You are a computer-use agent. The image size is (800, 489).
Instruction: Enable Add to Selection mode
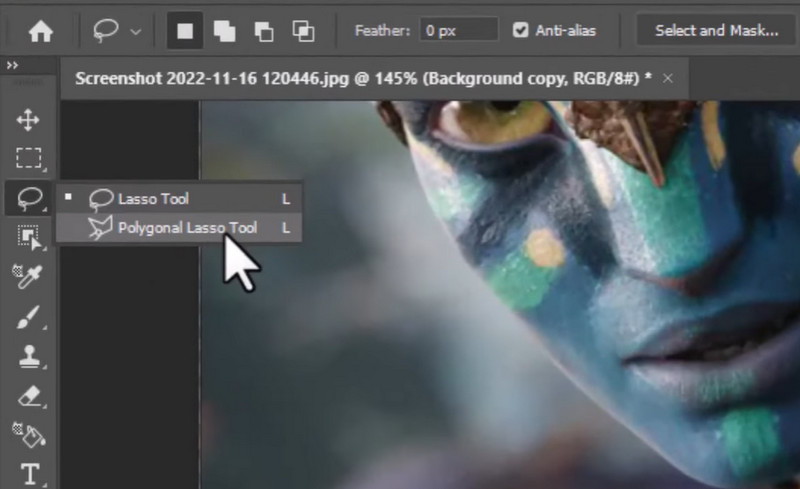(225, 31)
